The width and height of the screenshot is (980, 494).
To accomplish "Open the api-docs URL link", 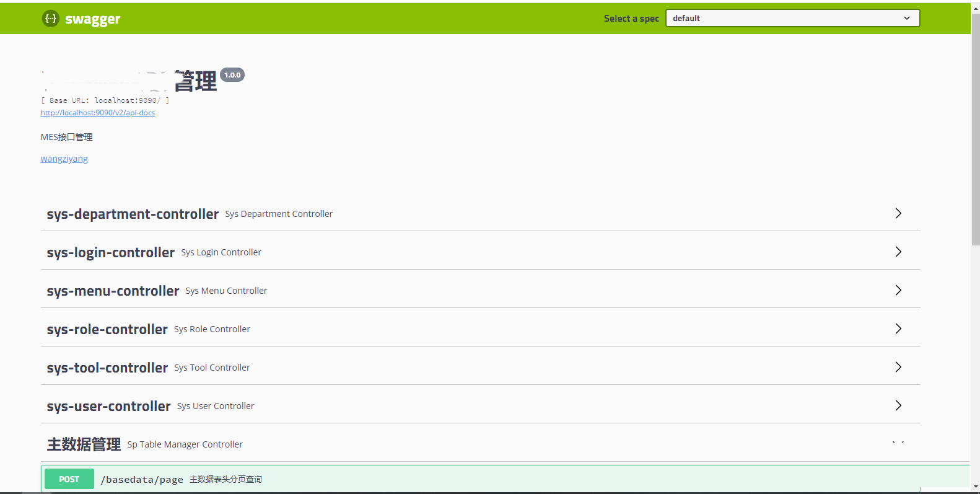I will point(98,113).
